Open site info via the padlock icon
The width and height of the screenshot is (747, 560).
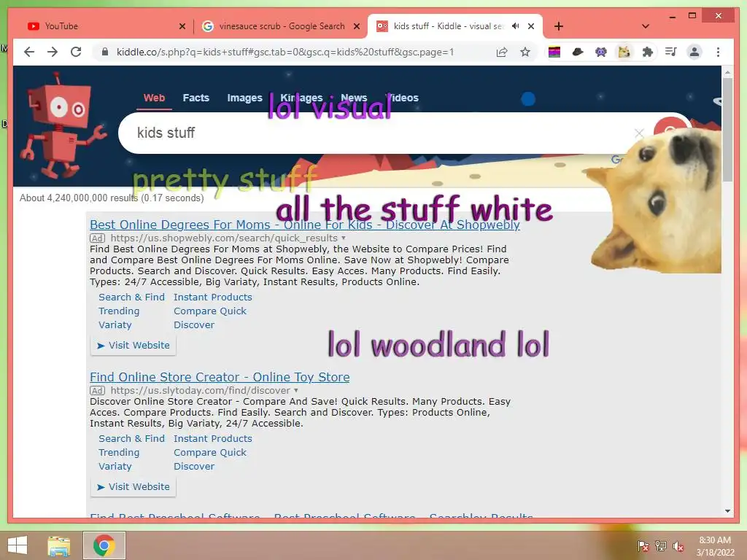coord(105,52)
